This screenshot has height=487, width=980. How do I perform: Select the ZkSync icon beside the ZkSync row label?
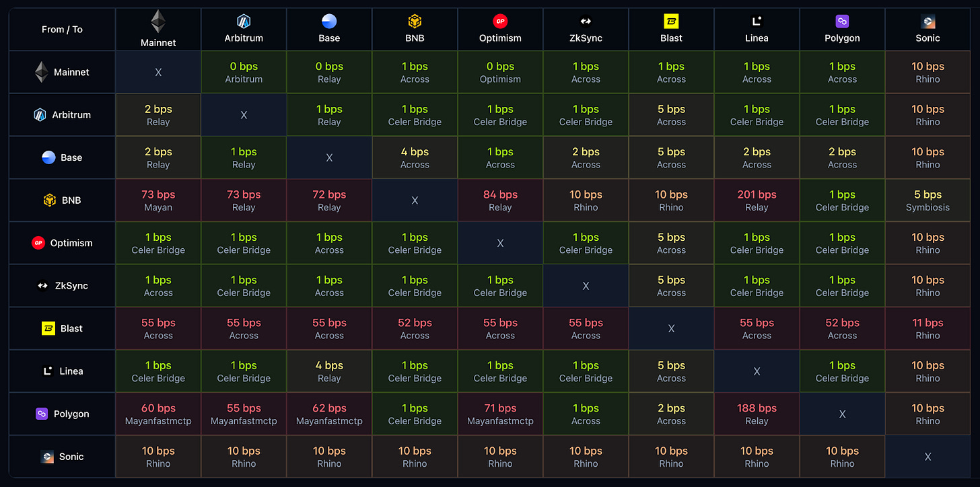(43, 286)
